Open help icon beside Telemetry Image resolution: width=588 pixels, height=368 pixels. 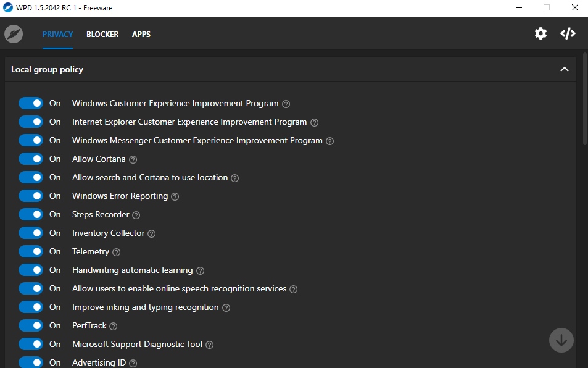pos(116,252)
